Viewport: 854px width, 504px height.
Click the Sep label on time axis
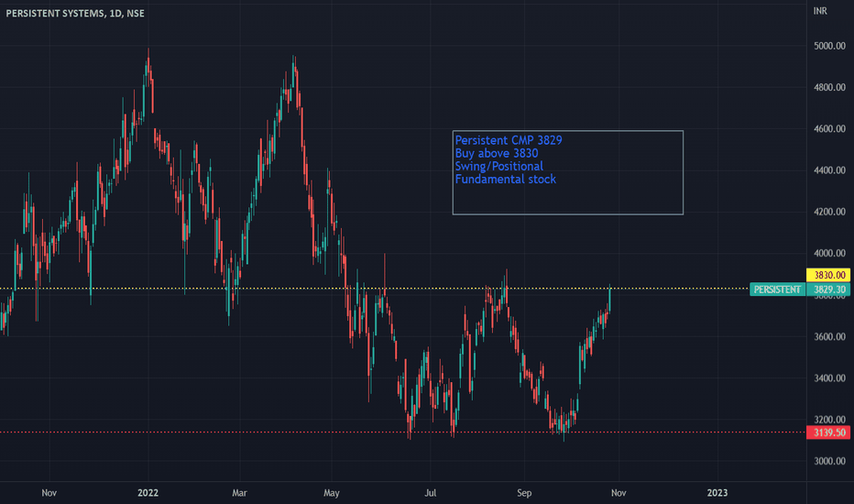point(524,493)
